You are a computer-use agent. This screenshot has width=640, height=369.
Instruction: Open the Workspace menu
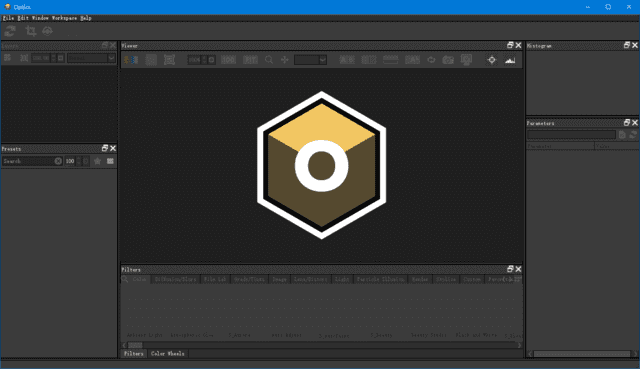[64, 18]
